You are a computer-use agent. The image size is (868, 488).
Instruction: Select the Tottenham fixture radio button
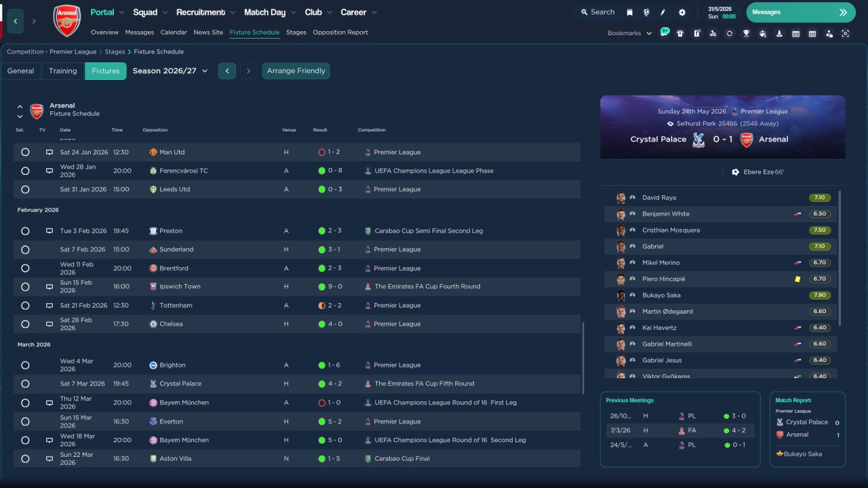25,306
